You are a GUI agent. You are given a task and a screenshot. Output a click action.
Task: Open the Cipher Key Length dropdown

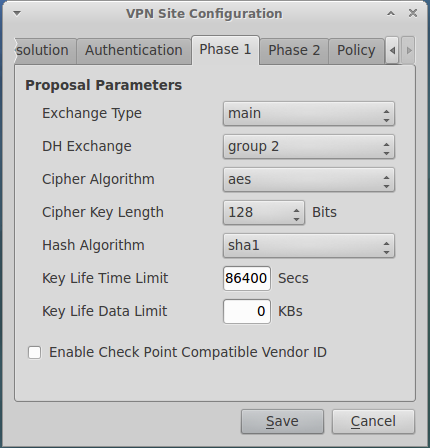pos(264,213)
